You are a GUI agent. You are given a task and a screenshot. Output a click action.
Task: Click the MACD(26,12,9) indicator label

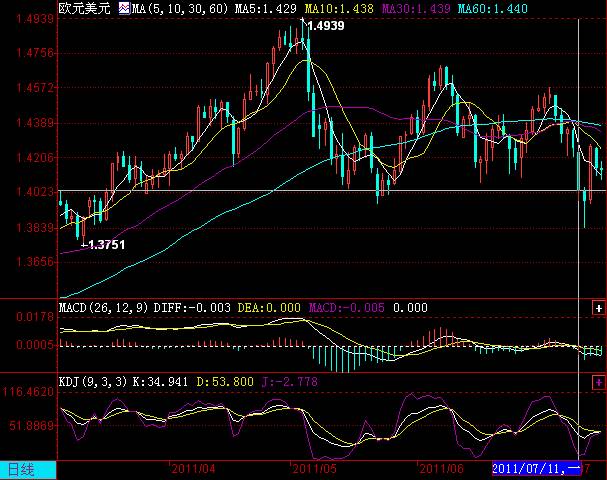click(x=103, y=308)
